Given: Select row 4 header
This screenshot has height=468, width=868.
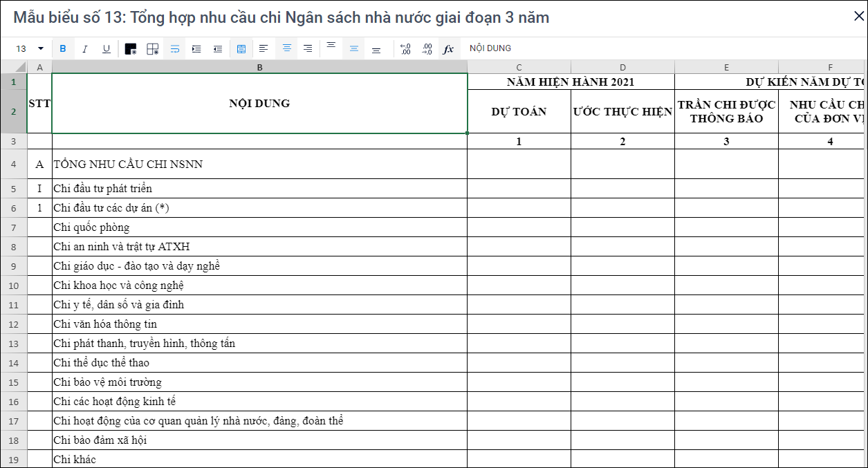Looking at the screenshot, I should pos(14,165).
